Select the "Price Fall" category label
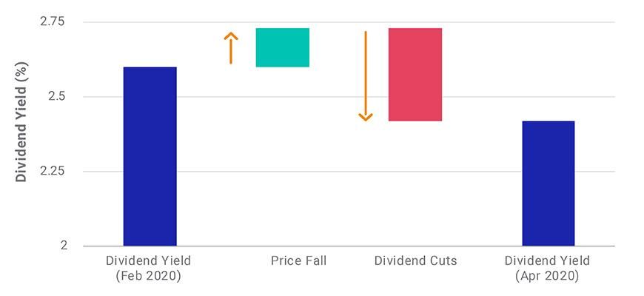The width and height of the screenshot is (644, 296). (298, 260)
